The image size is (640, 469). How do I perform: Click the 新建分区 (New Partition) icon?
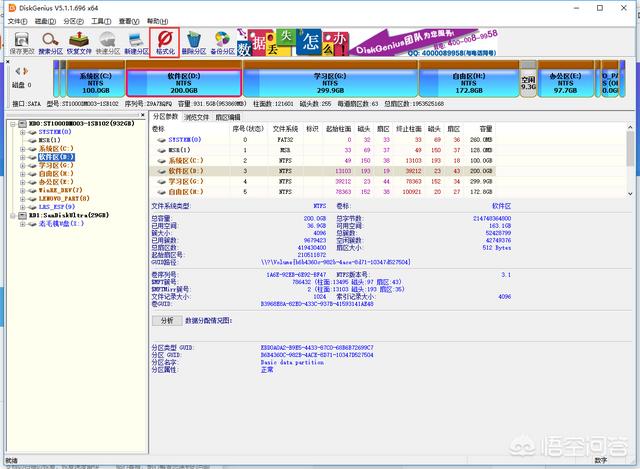[x=136, y=40]
